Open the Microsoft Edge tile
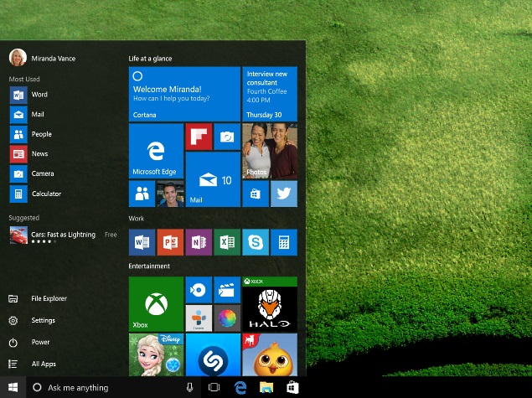This screenshot has width=532, height=398. pyautogui.click(x=156, y=151)
